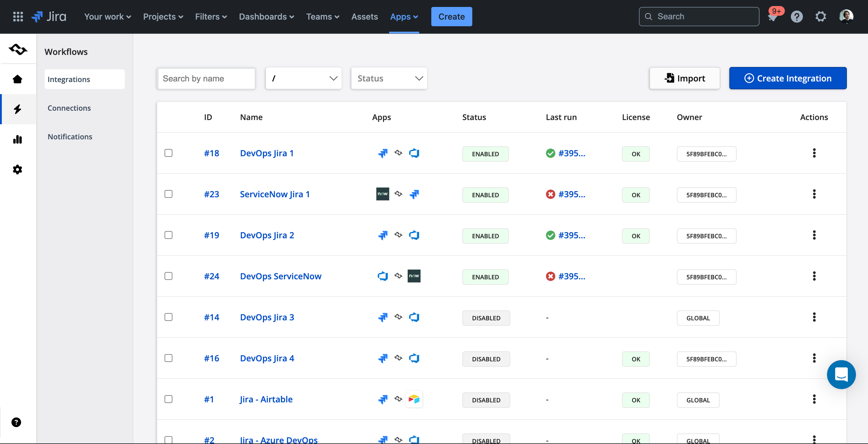Click the #24 ID link

click(211, 276)
